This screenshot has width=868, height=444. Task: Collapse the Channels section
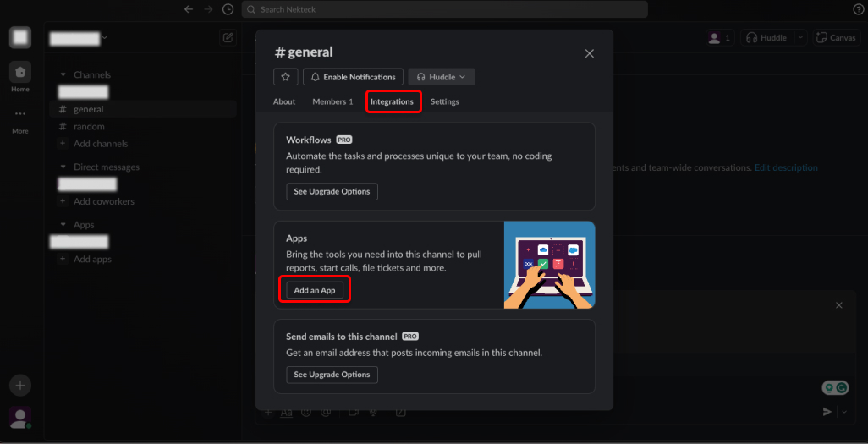pyautogui.click(x=63, y=75)
